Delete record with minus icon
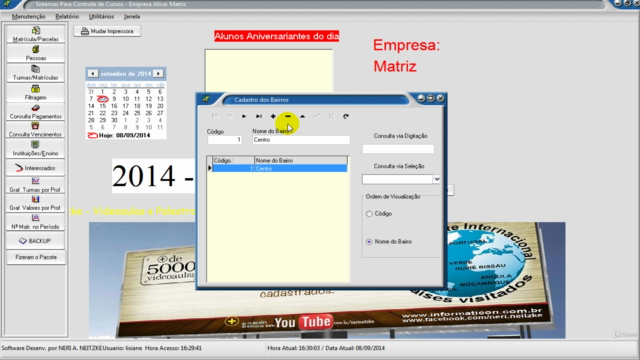This screenshot has width=640, height=360. [x=288, y=116]
